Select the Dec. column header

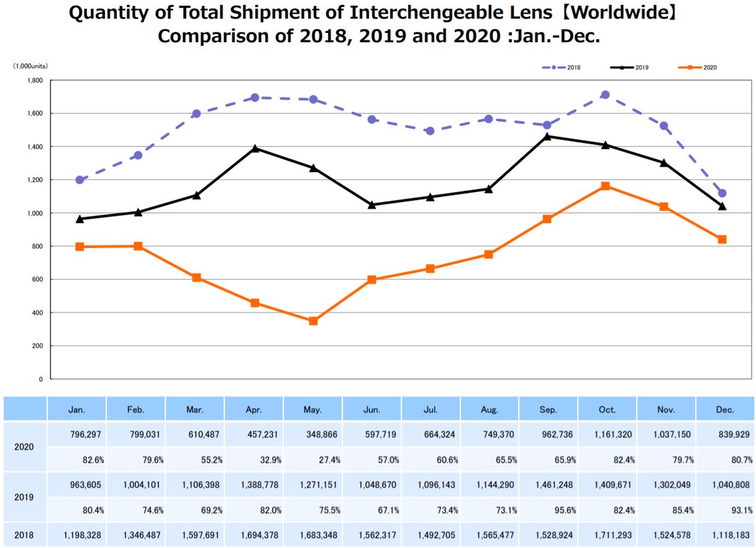point(725,409)
